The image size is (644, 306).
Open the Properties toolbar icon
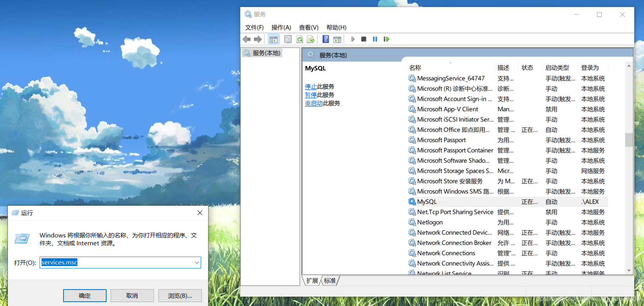click(288, 39)
